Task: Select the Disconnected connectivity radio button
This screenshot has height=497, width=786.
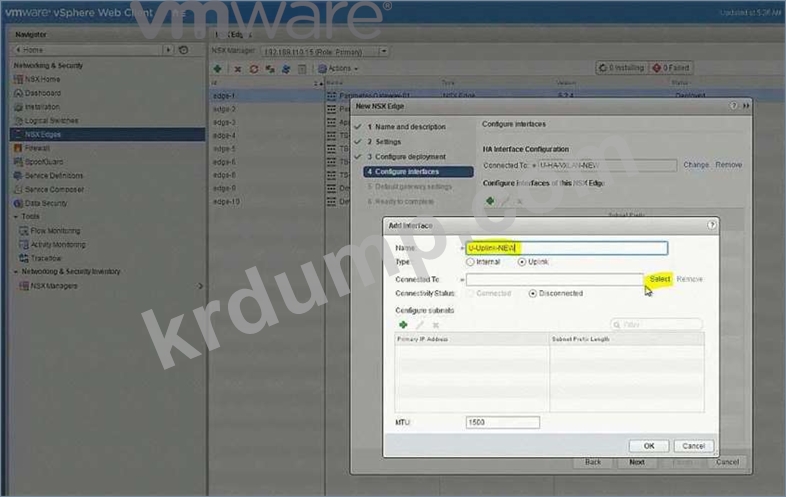Action: (532, 293)
